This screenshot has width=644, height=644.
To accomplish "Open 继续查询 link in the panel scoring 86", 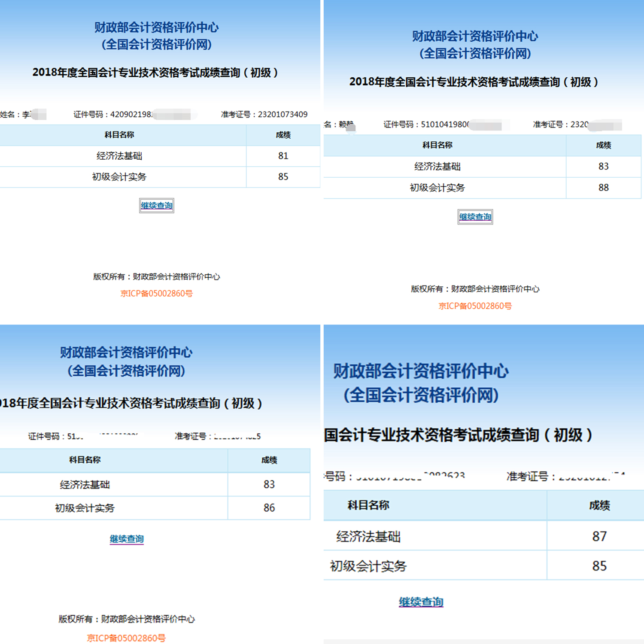I will [127, 539].
